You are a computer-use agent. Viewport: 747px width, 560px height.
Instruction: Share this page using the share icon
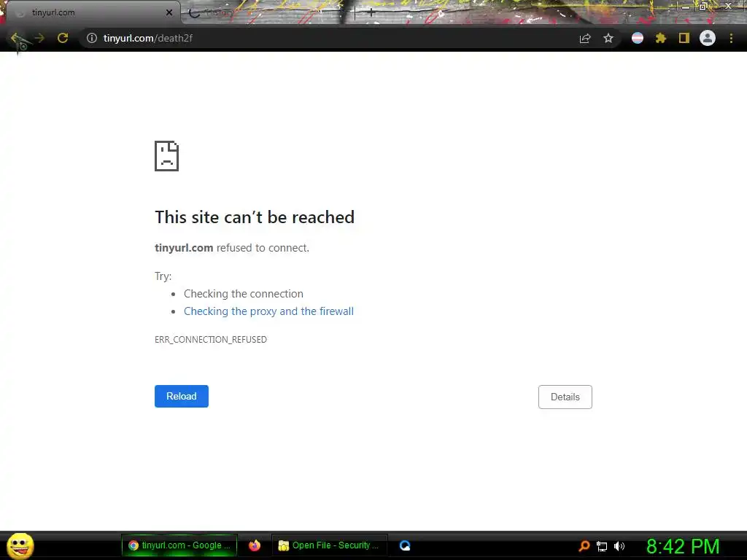click(x=585, y=38)
